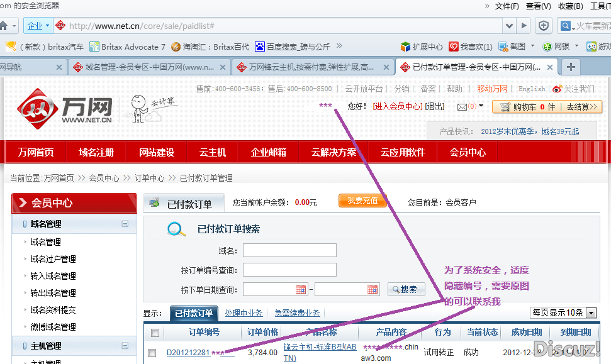The image size is (611, 364).
Task: Open the end date calendar icon
Action: click(373, 289)
